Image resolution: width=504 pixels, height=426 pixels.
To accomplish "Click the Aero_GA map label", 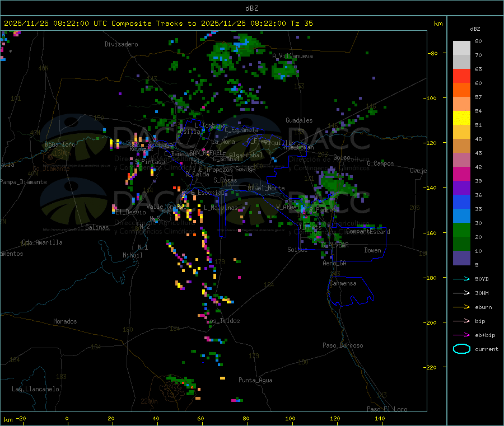I will (x=335, y=263).
